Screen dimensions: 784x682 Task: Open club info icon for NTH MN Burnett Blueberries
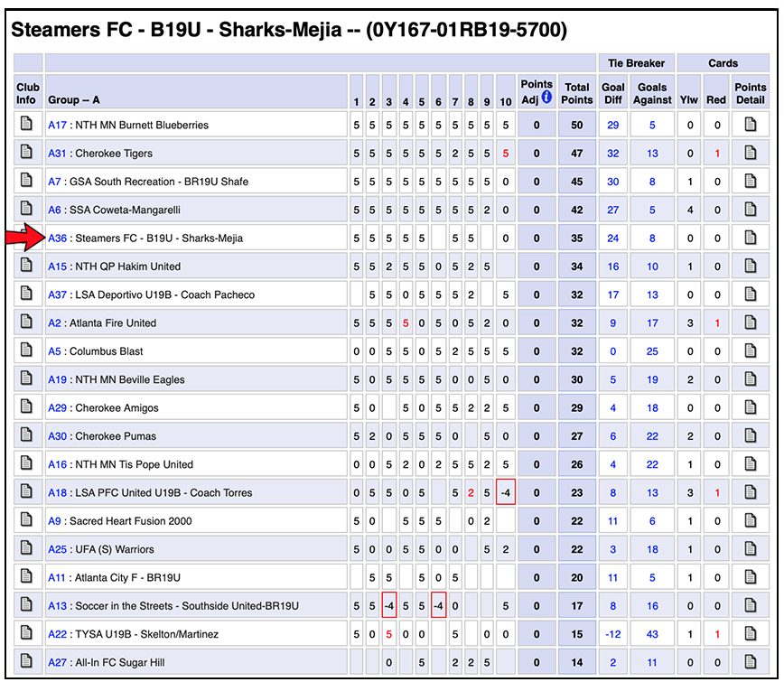(26, 124)
